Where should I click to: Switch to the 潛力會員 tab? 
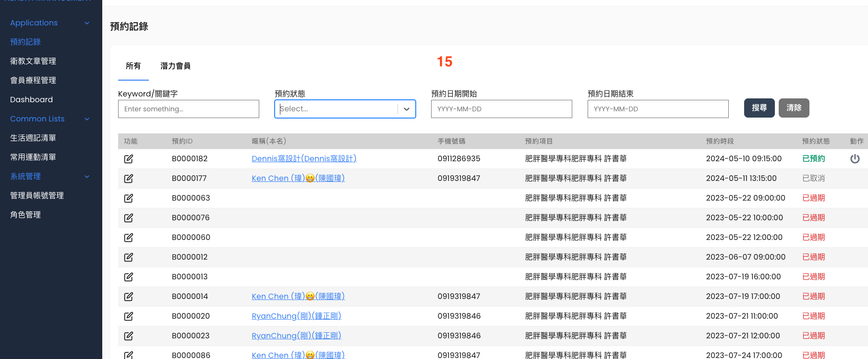pos(175,66)
